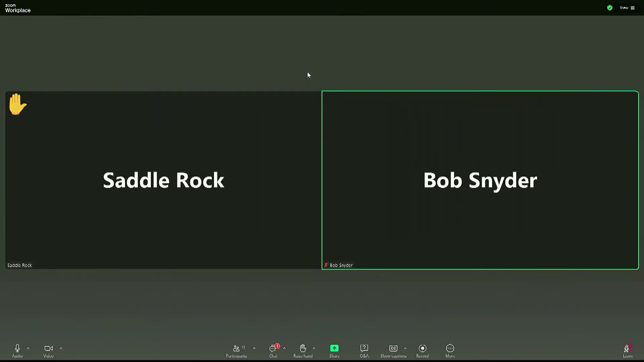Screen dimensions: 644x362
Task: Start sharing with the green Share button
Action: (x=334, y=351)
